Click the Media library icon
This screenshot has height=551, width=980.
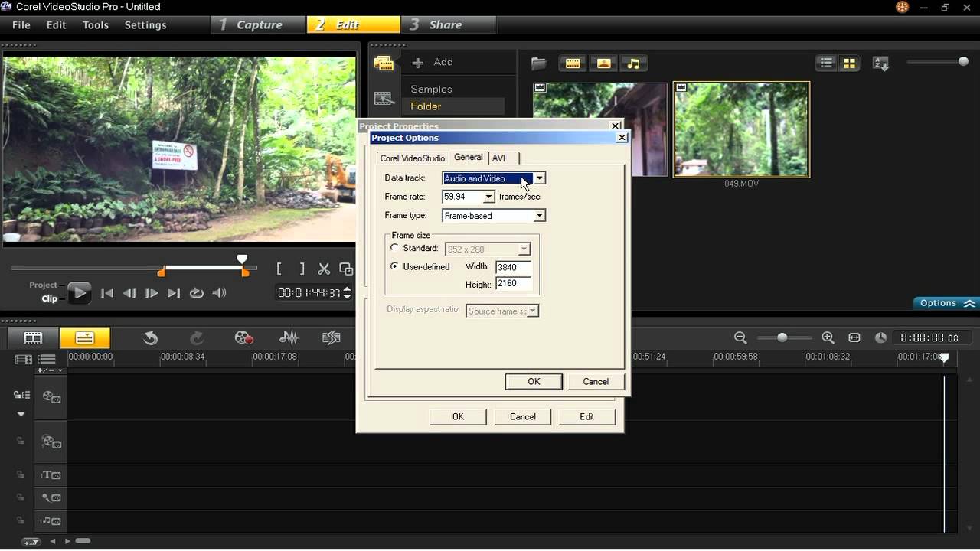coord(384,64)
